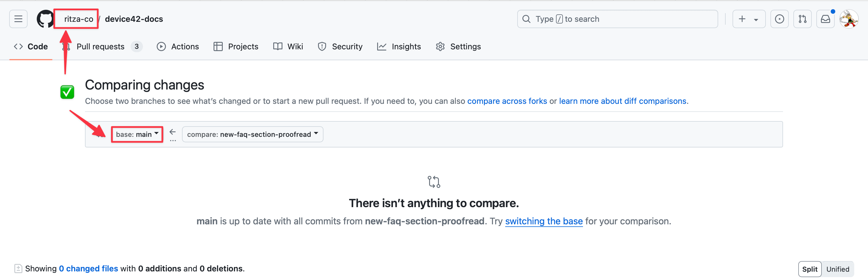
Task: Open the hamburger navigation menu
Action: [18, 19]
